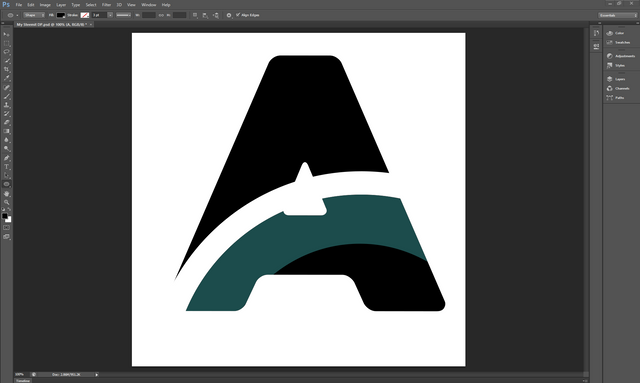
Task: Toggle the Align Edges checkbox
Action: click(x=238, y=15)
